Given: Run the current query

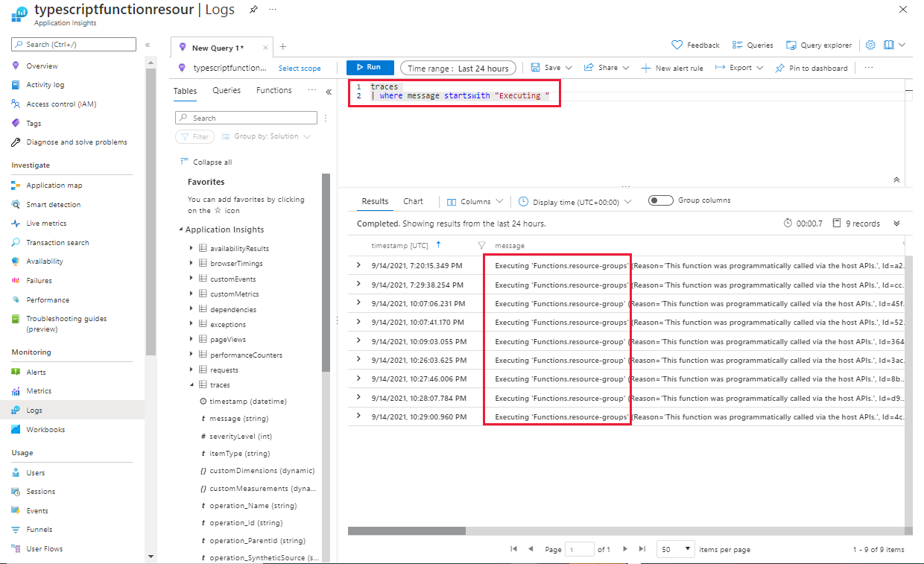Looking at the screenshot, I should 370,66.
